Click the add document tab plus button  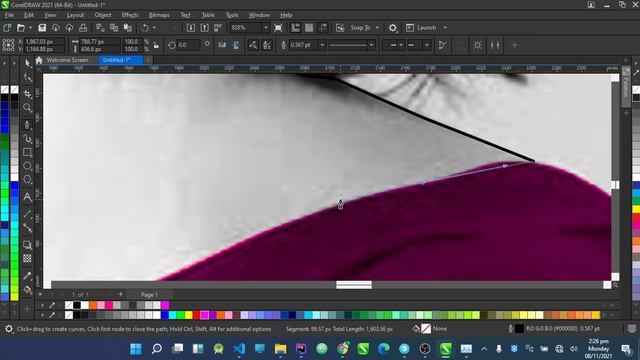point(148,60)
